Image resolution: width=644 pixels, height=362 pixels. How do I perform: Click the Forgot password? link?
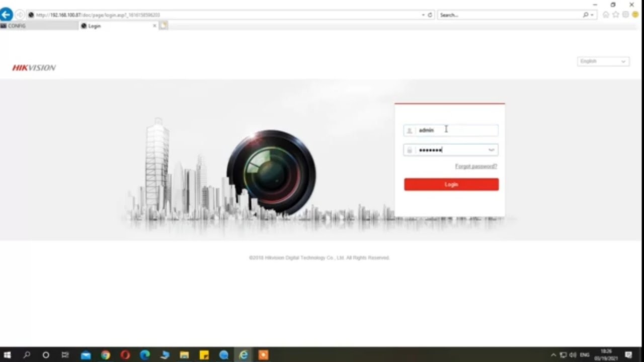[x=476, y=166]
